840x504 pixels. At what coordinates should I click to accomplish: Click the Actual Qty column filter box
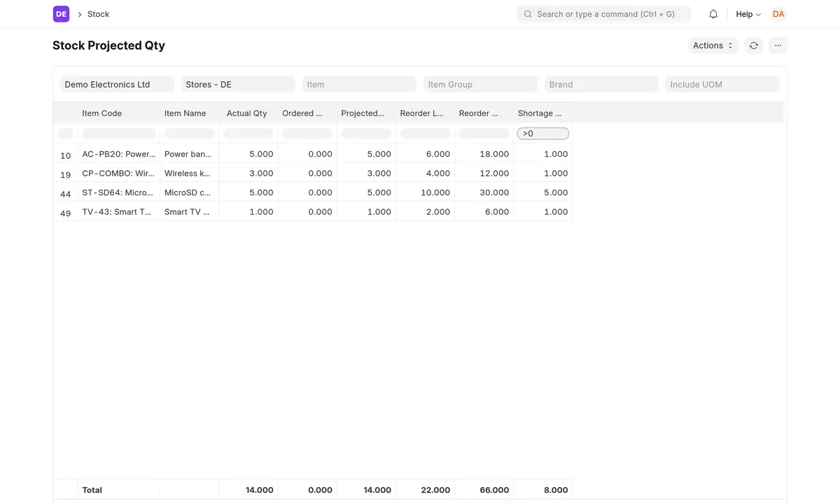(248, 133)
